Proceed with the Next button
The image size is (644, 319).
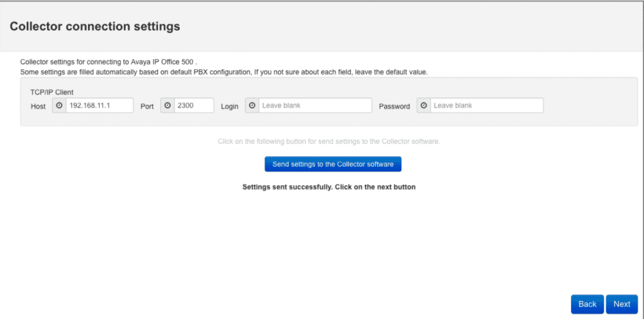coord(622,304)
